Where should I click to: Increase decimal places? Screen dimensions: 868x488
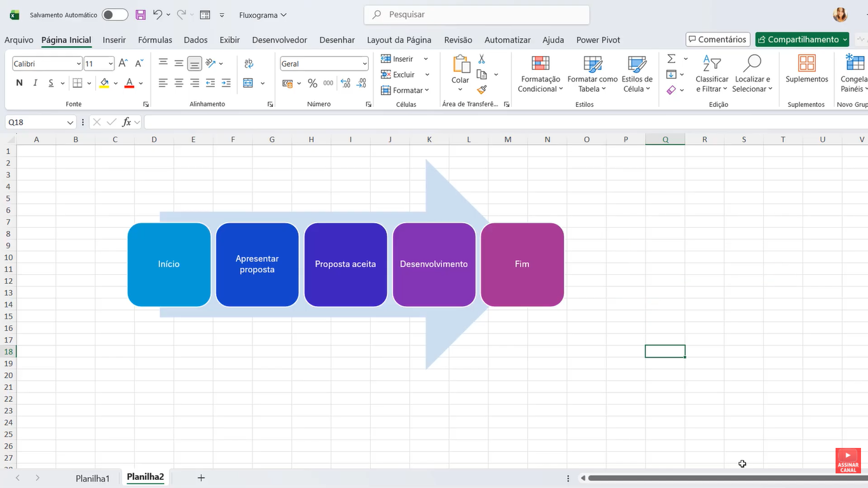click(345, 83)
